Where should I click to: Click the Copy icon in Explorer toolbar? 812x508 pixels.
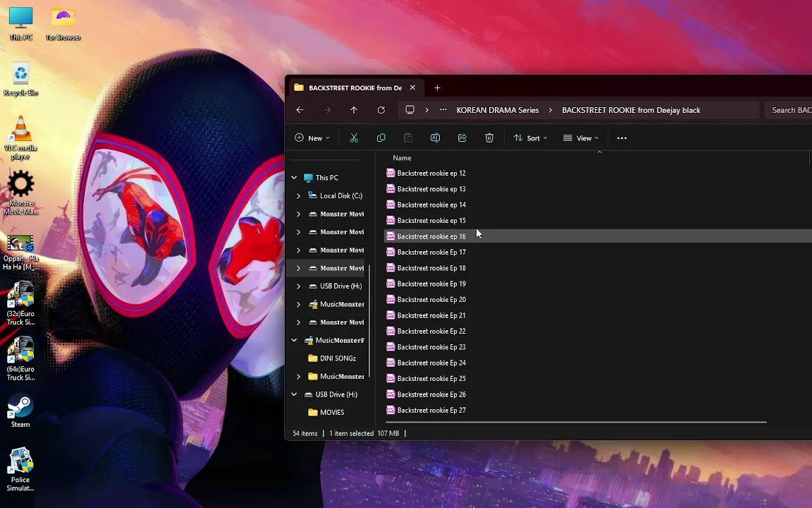point(381,138)
